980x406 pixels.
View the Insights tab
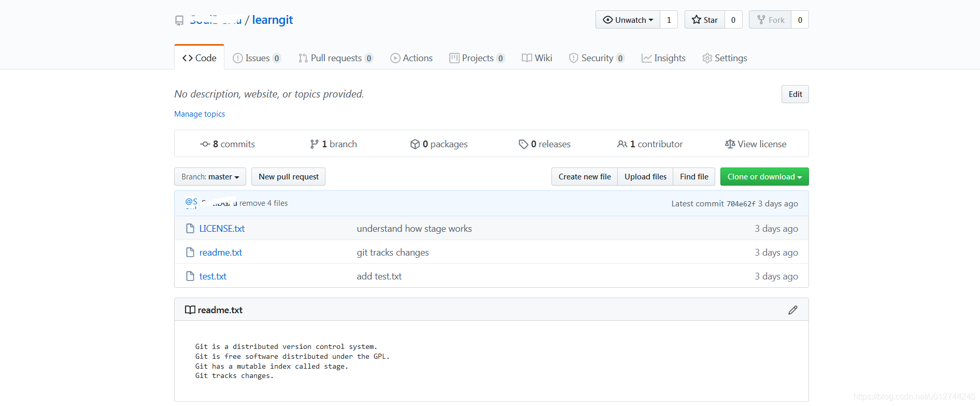click(x=663, y=58)
